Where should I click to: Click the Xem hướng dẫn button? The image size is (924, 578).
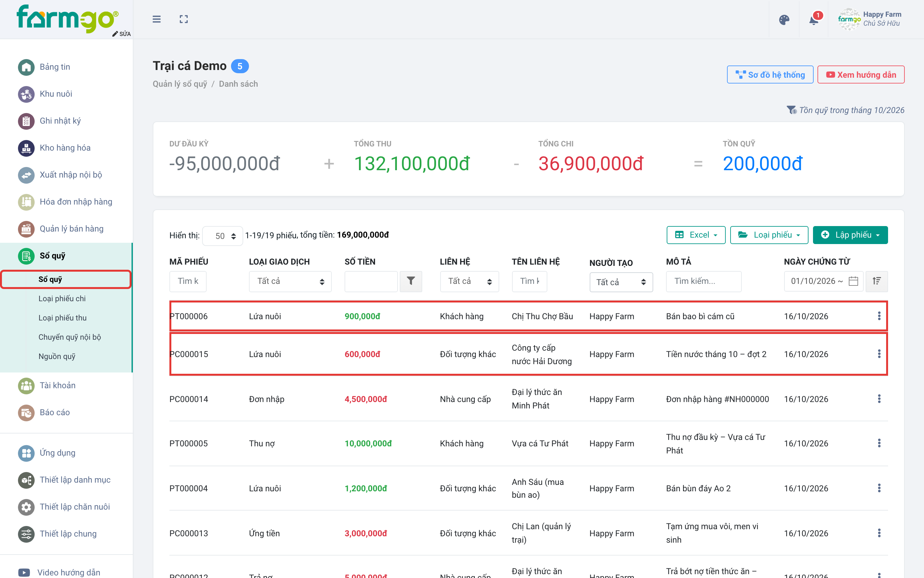pyautogui.click(x=860, y=75)
